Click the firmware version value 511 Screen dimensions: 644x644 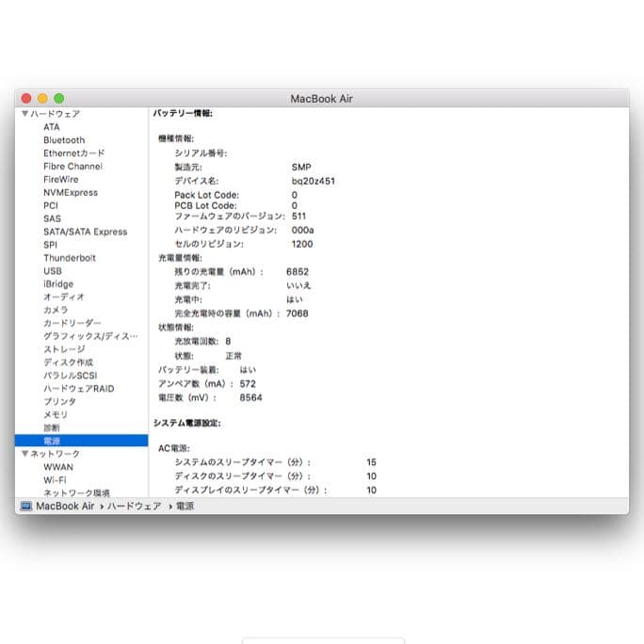[298, 216]
